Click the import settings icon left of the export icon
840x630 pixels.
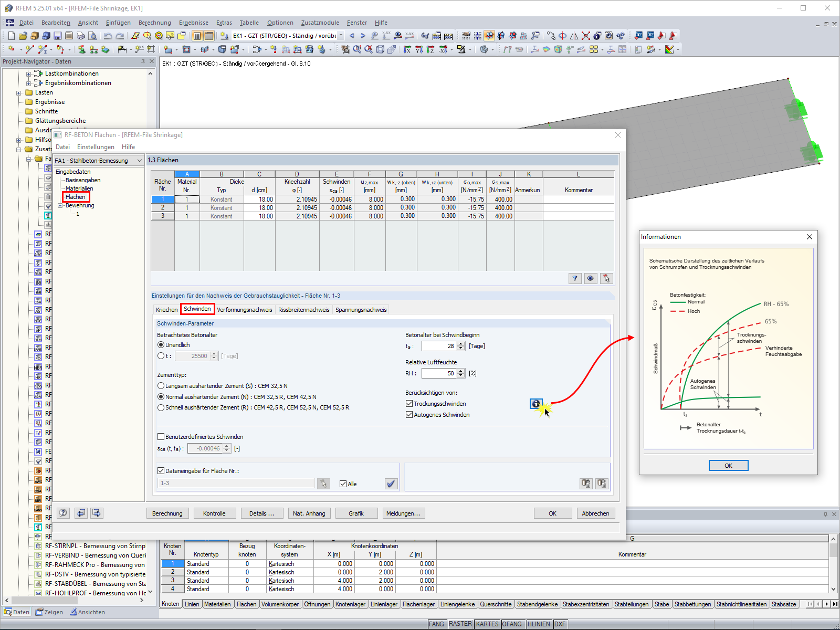[586, 484]
